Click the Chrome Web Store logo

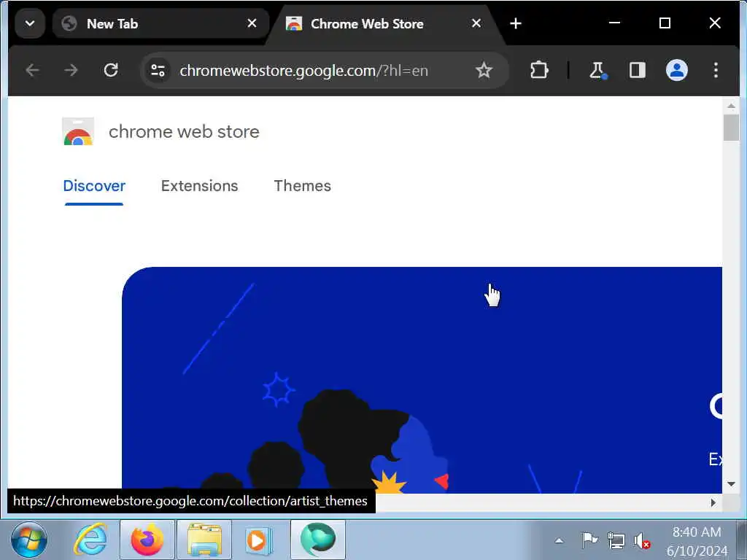78,131
